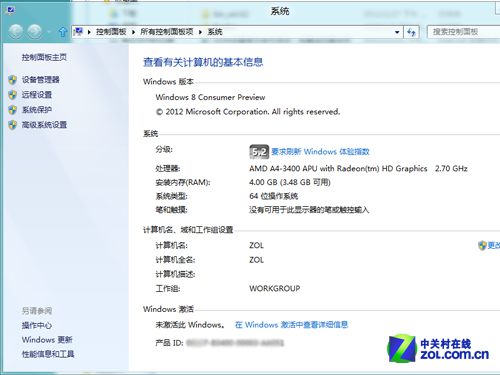
Task: Click the 4.00 GB (3.48 GB 可用) value
Action: (290, 182)
